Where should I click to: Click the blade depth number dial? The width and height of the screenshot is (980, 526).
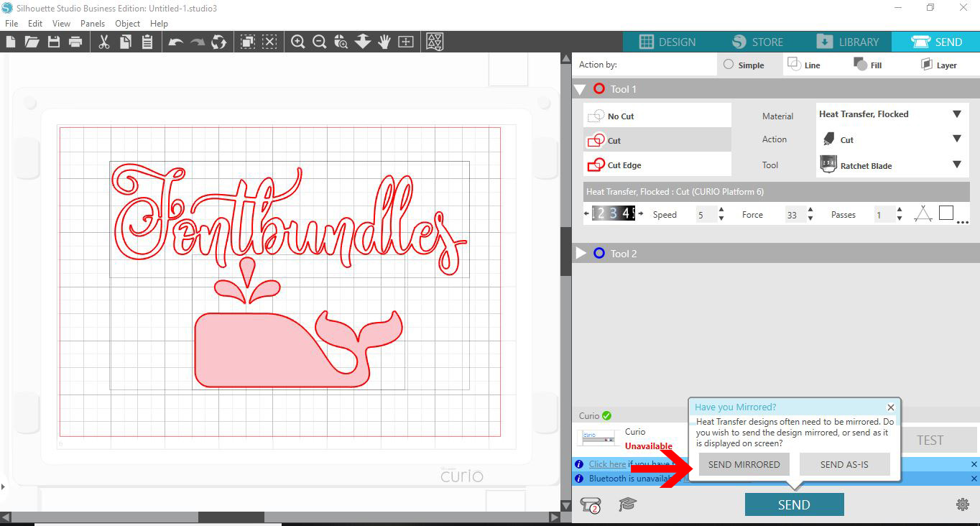[613, 213]
